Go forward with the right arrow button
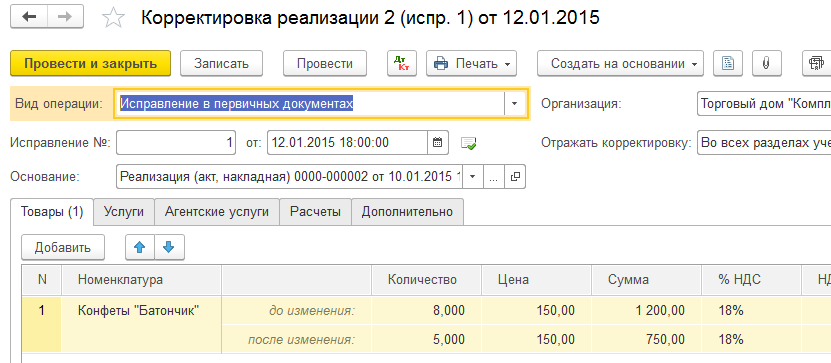831x363 pixels. click(65, 16)
